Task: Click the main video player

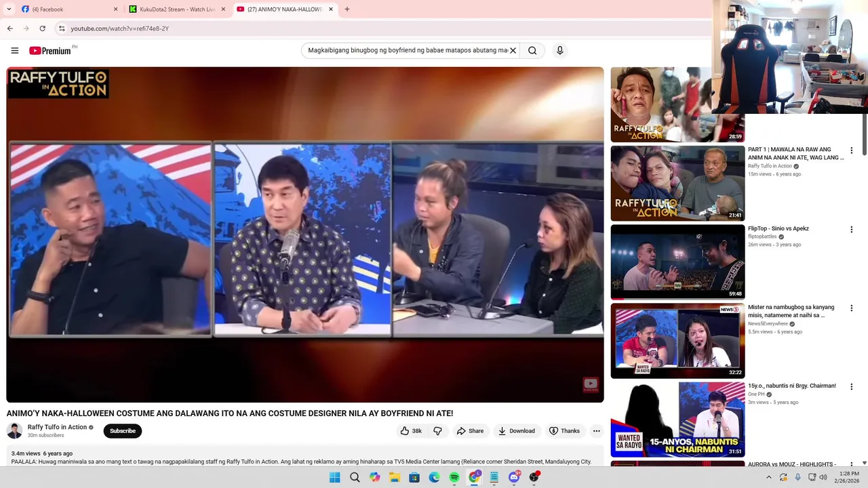Action: coord(305,235)
